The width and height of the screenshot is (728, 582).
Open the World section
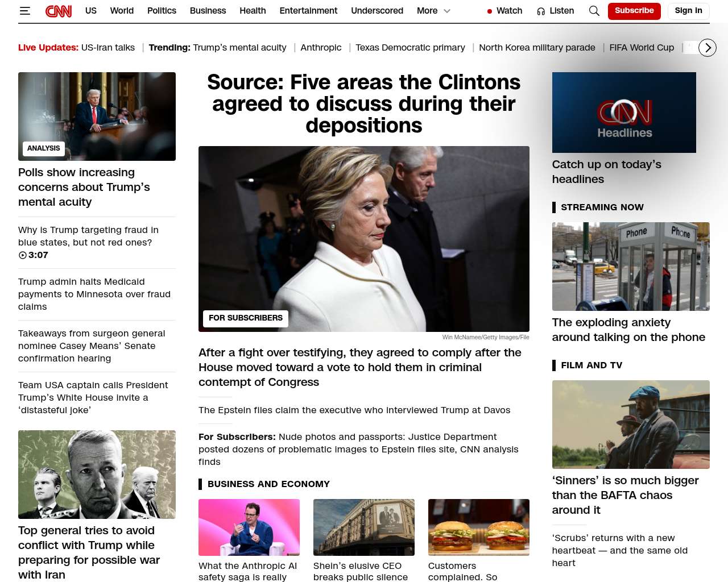(x=122, y=11)
